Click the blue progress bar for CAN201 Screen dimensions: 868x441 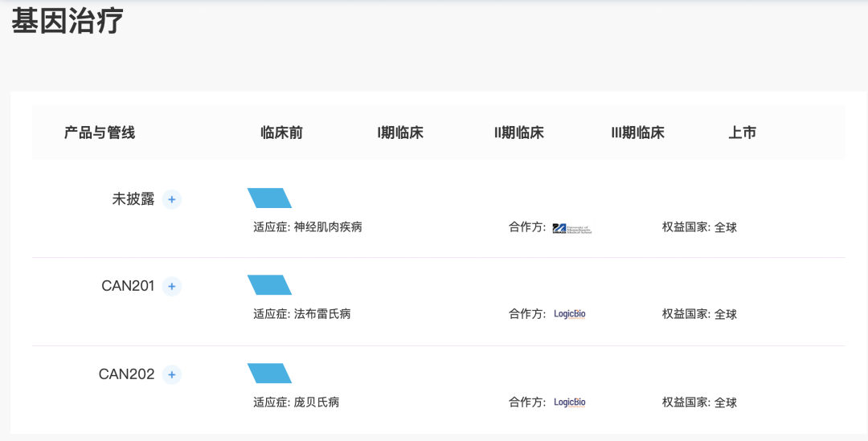coord(269,285)
